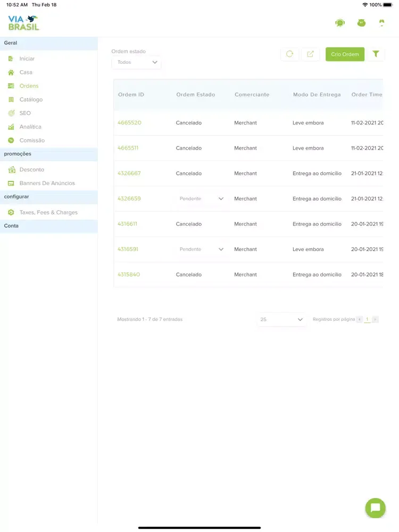Go to Comissão menu item
Image resolution: width=399 pixels, height=532 pixels.
[x=32, y=140]
